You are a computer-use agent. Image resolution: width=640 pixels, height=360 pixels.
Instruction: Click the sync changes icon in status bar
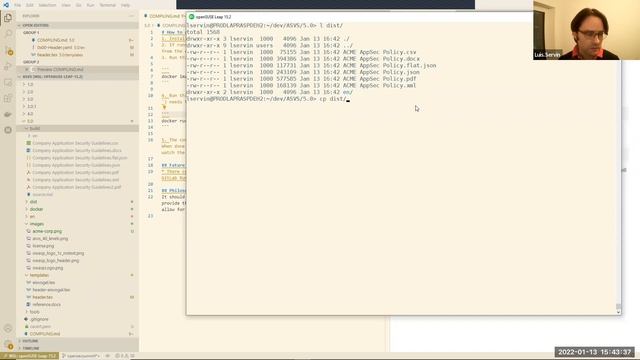click(108, 356)
